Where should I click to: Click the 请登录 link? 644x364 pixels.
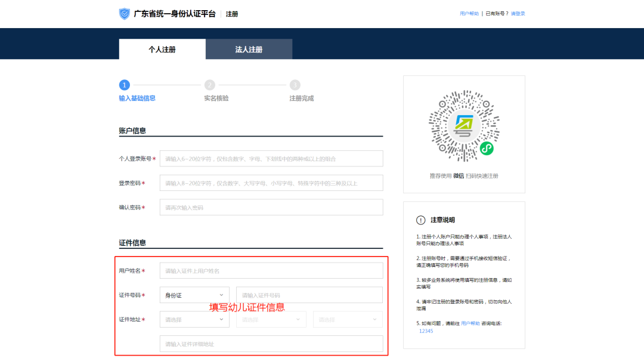[518, 14]
